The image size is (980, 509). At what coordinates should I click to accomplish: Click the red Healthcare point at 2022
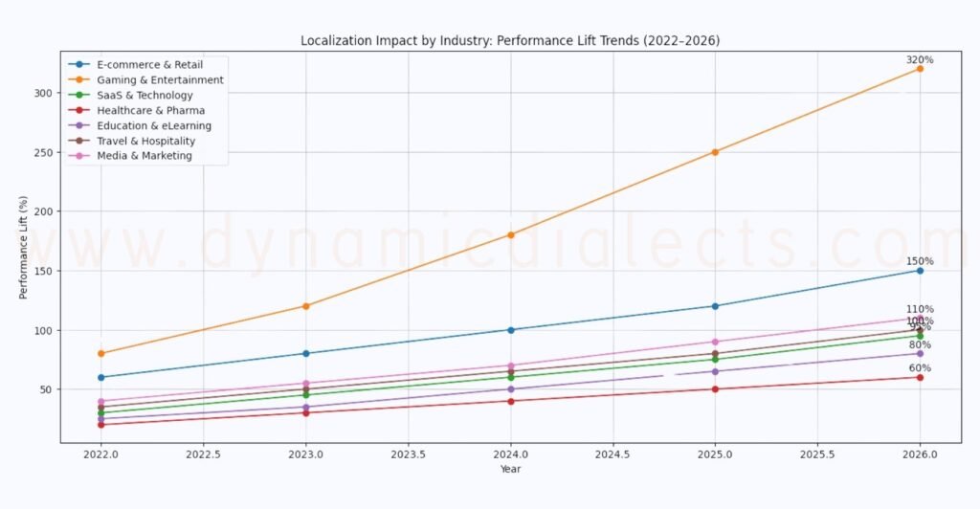[100, 424]
